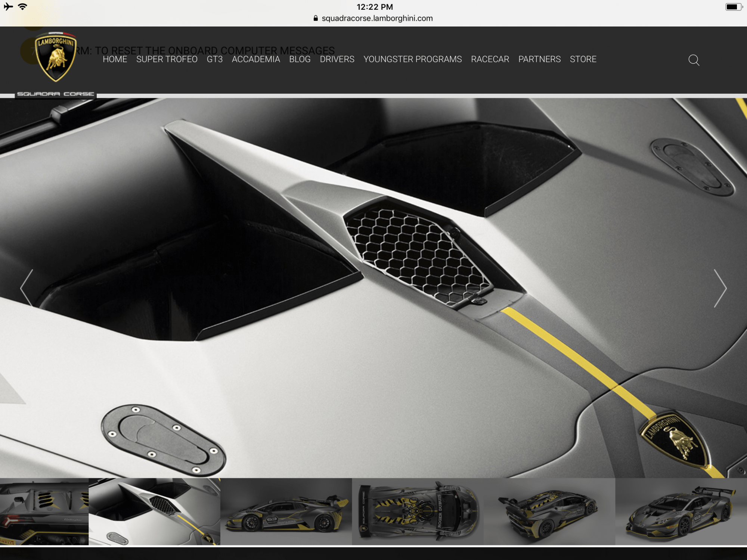Select the side profile race car thumbnail
Screen dimensions: 747x560
click(x=286, y=511)
